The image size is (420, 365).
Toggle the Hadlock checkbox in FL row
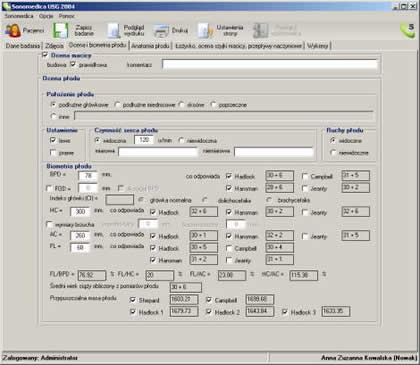click(153, 248)
